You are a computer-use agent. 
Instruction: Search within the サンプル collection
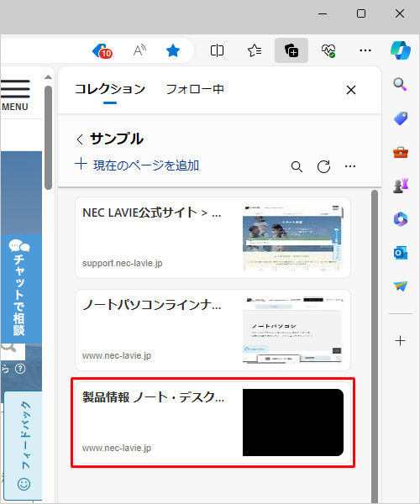(297, 167)
